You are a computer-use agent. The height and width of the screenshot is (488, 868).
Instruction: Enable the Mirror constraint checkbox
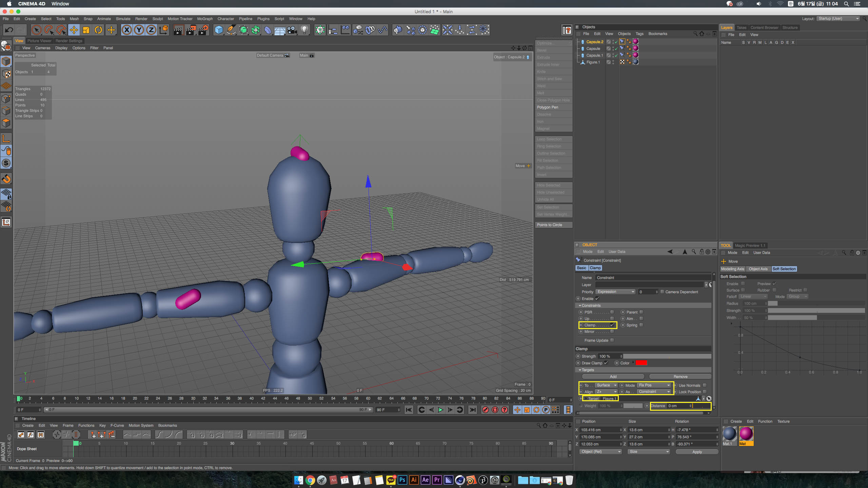click(612, 331)
